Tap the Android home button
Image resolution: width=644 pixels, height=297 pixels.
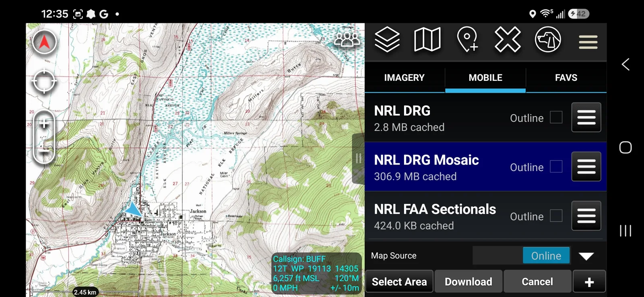coord(625,148)
